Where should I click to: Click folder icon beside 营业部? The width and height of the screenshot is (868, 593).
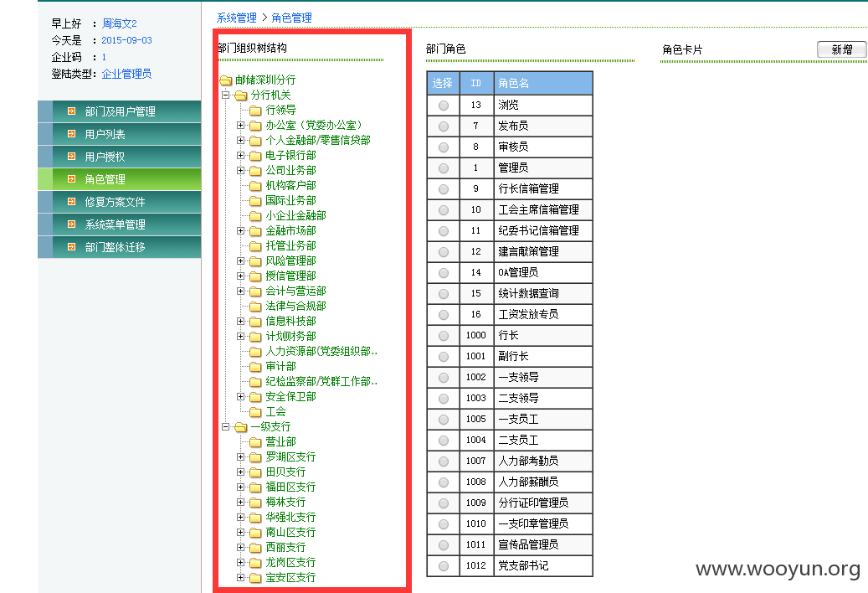pos(255,442)
